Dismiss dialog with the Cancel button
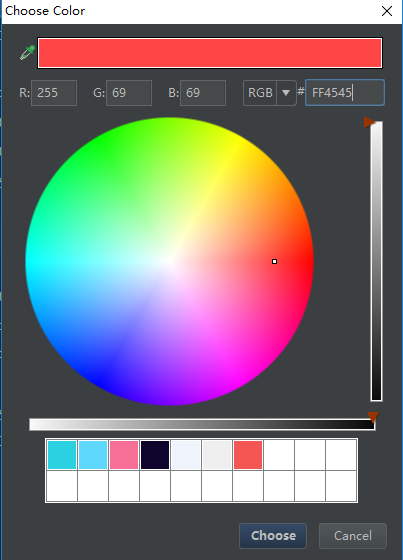Viewport: 403px width, 560px height. 353,536
